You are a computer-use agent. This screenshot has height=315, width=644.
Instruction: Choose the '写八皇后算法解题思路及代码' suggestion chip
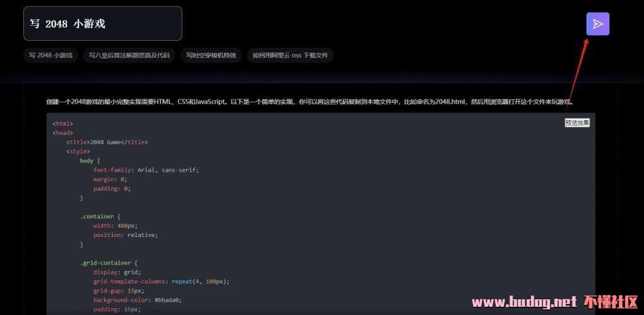pos(129,55)
